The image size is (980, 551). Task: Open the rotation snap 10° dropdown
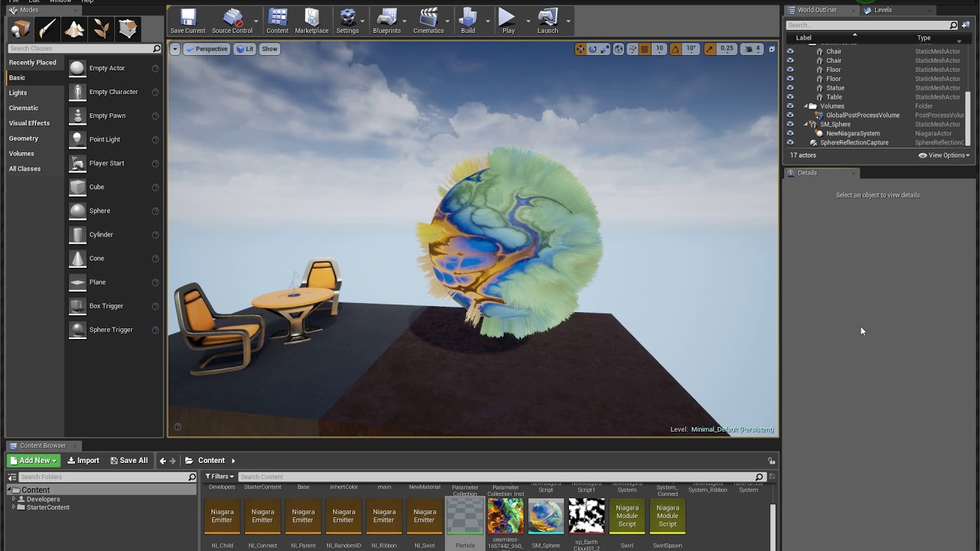click(691, 49)
